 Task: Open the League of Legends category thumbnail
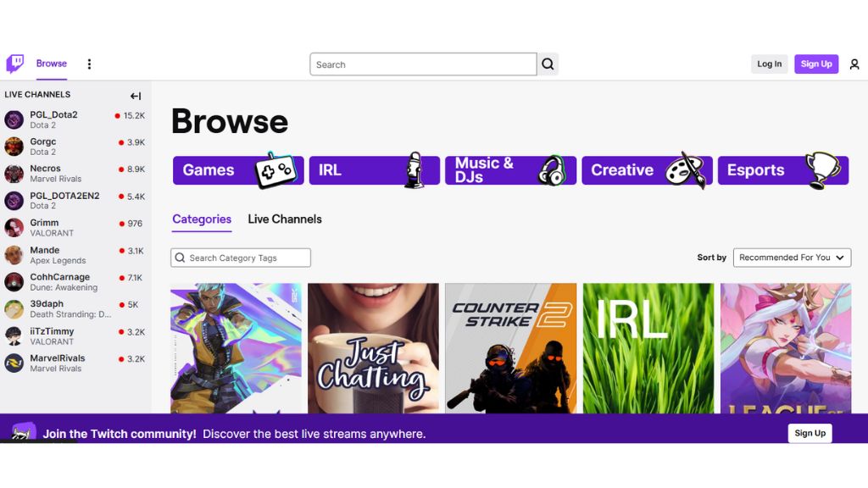tap(786, 348)
